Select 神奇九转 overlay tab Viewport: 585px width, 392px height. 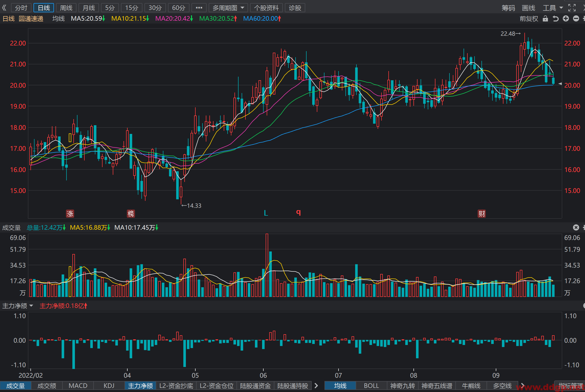click(403, 386)
